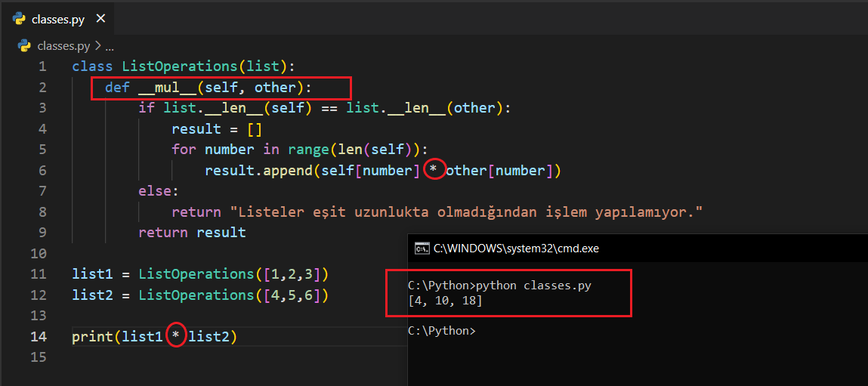Viewport: 868px width, 386px height.
Task: Click the [4, 10, 18] output in cmd
Action: [445, 301]
